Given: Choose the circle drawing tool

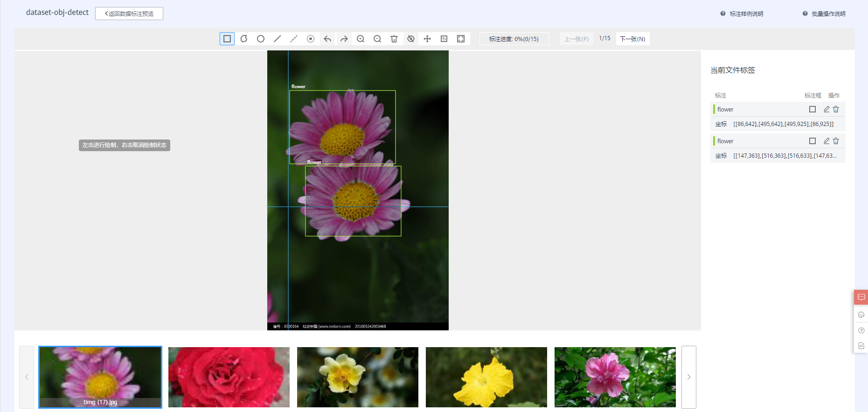Looking at the screenshot, I should [261, 39].
